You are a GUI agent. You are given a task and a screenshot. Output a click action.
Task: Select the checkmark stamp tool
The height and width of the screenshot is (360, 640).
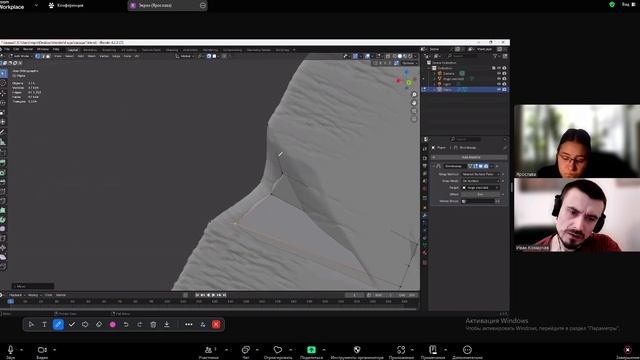coord(72,324)
